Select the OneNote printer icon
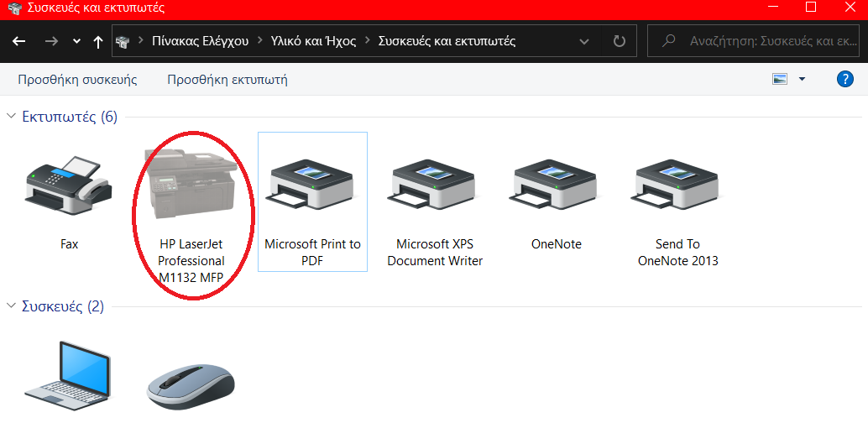Image resolution: width=868 pixels, height=423 pixels. click(556, 186)
